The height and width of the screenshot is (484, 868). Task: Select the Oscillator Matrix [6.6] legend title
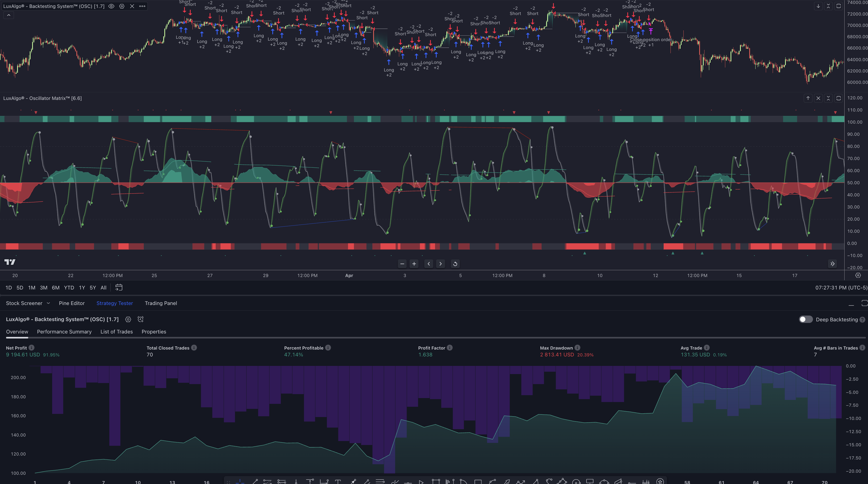coord(42,98)
